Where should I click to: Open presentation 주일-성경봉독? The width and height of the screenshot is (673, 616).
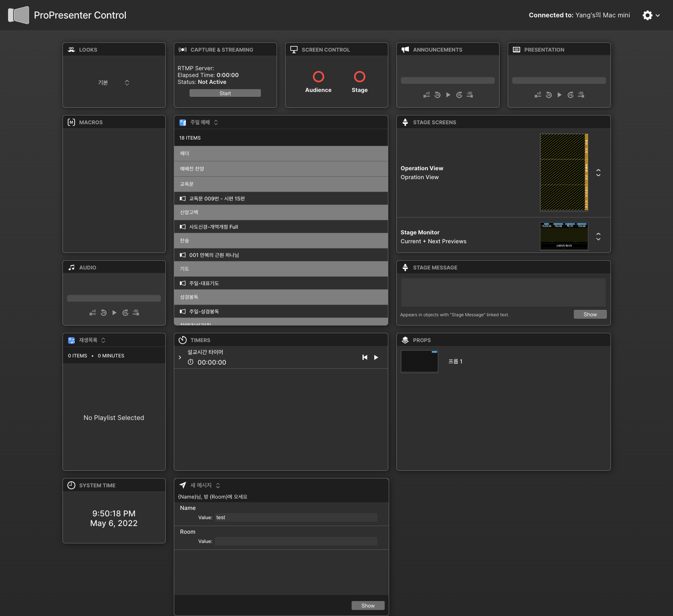click(x=281, y=311)
